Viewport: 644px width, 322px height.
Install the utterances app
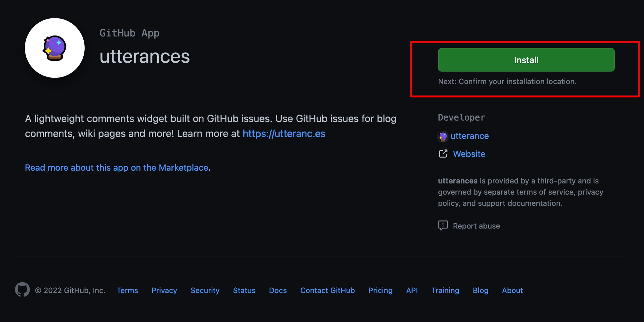pyautogui.click(x=526, y=60)
